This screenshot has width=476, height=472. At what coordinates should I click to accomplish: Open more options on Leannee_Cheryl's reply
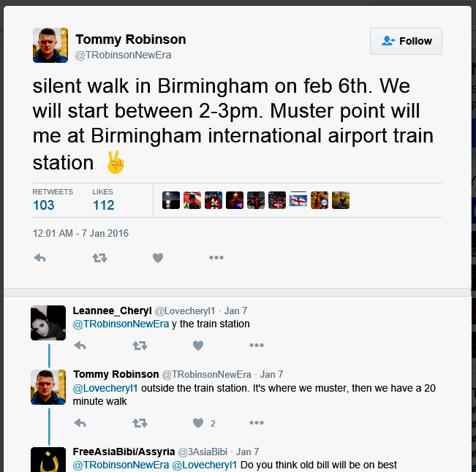(256, 346)
